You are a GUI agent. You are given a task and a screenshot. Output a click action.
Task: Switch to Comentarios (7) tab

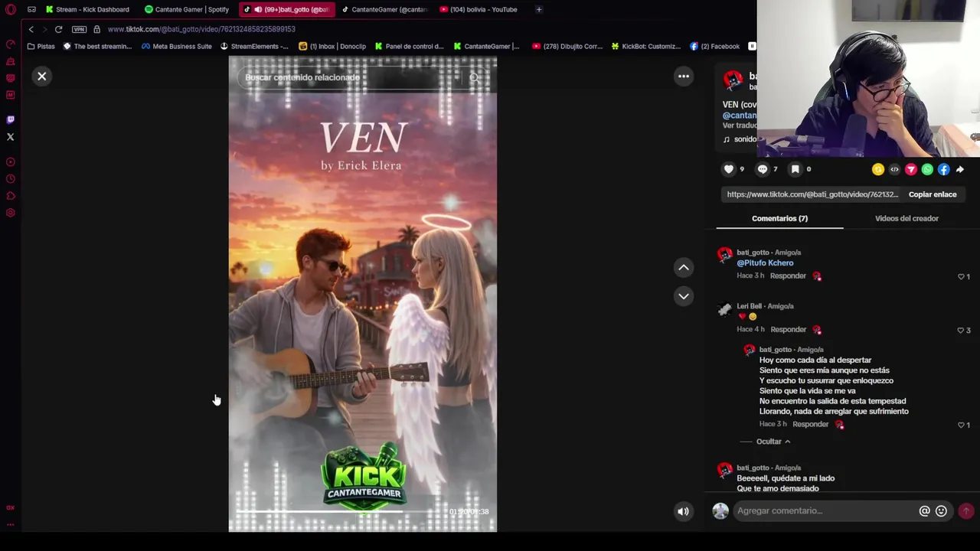[779, 218]
